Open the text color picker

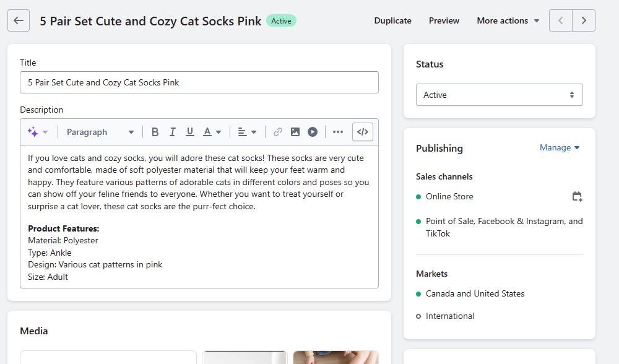click(212, 132)
